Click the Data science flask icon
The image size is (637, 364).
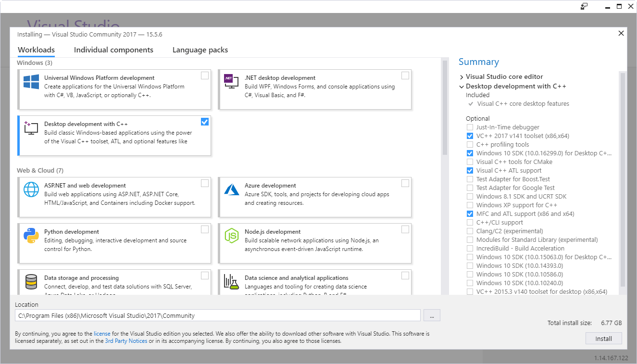coord(232,282)
